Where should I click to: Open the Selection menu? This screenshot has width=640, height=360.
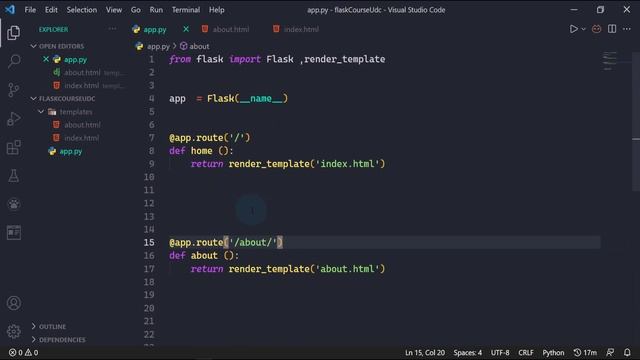click(82, 9)
